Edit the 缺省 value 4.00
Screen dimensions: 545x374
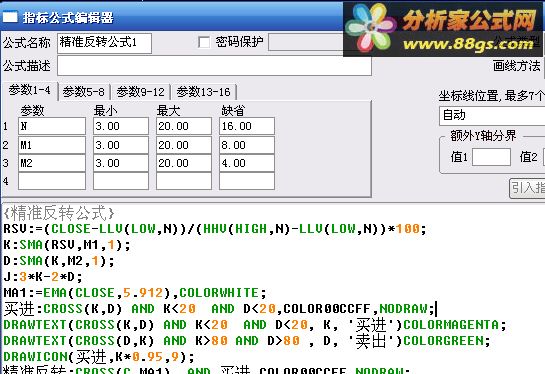(247, 163)
